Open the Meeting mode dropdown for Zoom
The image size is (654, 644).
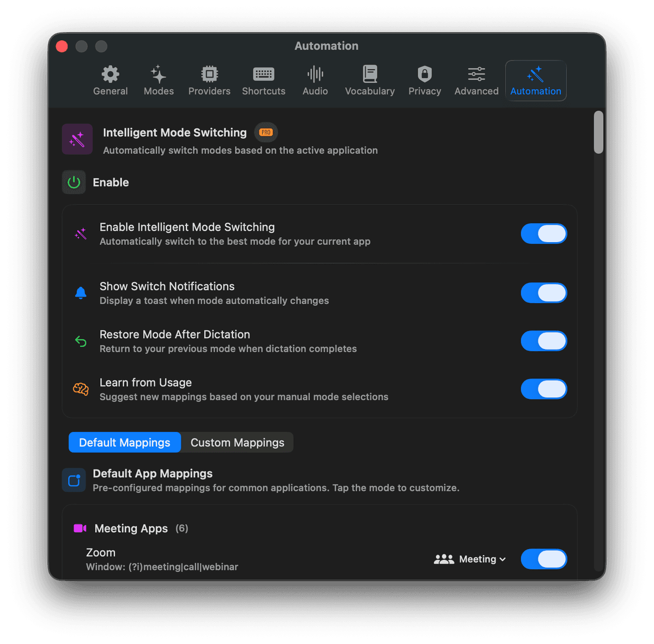pyautogui.click(x=482, y=559)
